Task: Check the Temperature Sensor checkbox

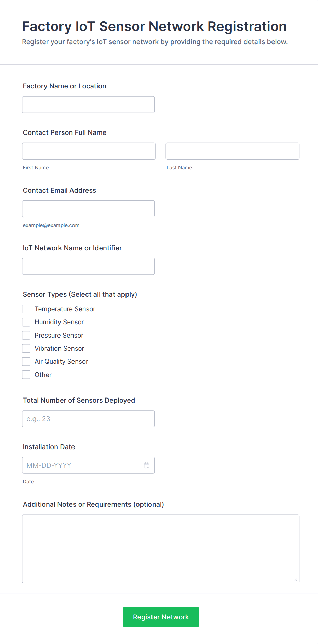Action: click(26, 309)
